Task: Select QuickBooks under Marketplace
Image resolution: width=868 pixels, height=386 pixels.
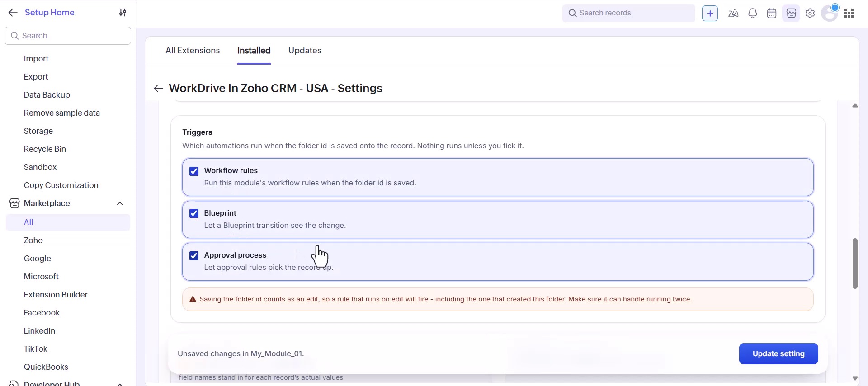Action: (x=46, y=367)
